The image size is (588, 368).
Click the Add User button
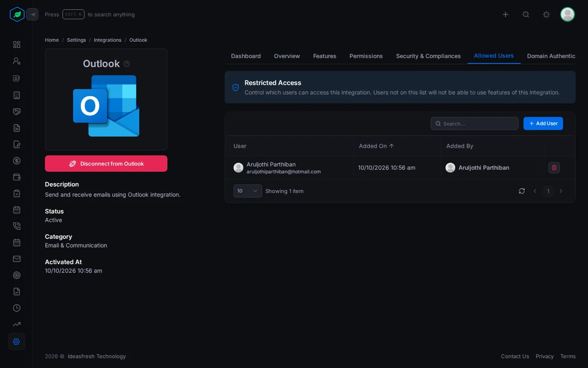click(543, 123)
